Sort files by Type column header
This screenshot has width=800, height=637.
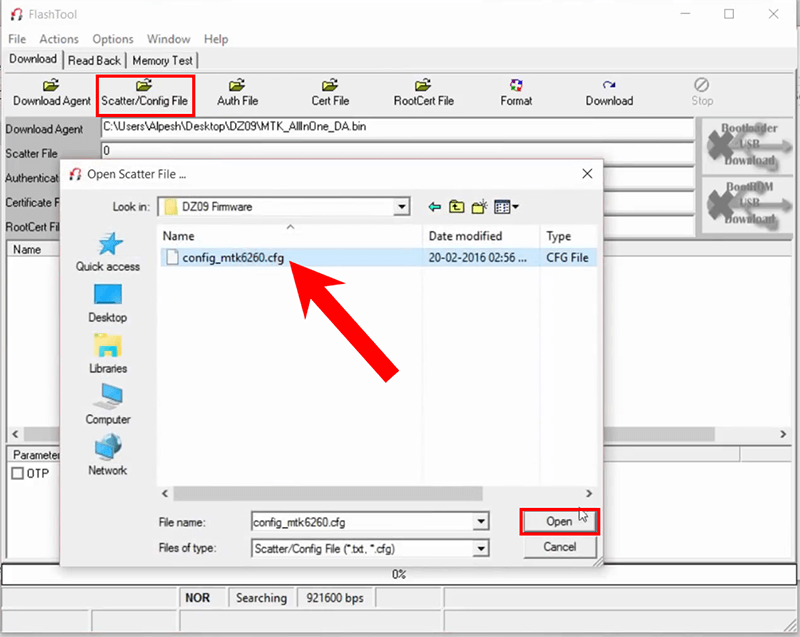568,236
